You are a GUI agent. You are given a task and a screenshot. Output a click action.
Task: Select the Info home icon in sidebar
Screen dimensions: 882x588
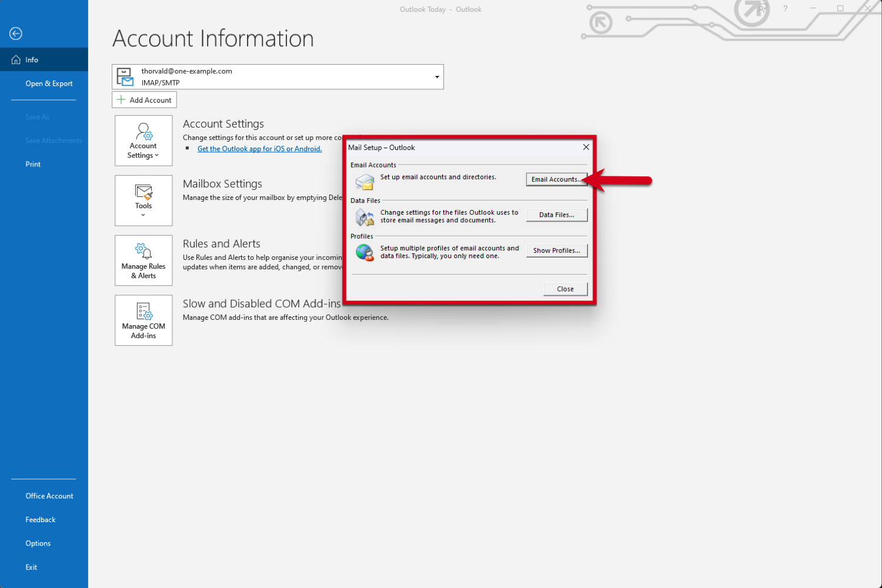coord(16,59)
